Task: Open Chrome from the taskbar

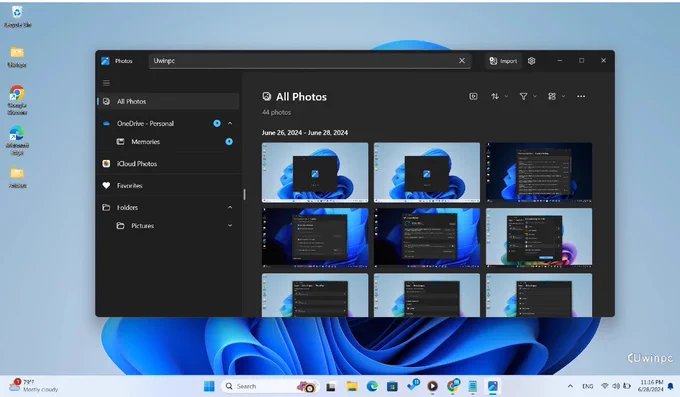Action: 453,385
